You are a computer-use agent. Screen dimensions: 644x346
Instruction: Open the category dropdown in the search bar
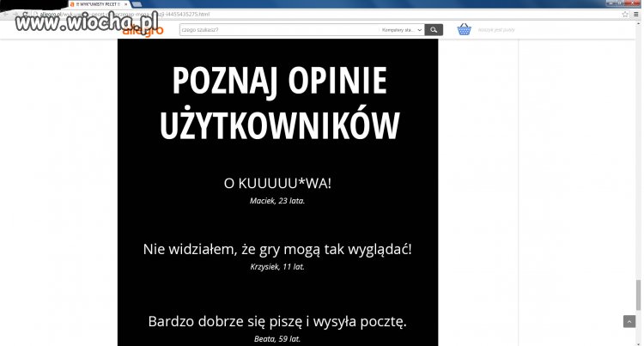coord(402,30)
